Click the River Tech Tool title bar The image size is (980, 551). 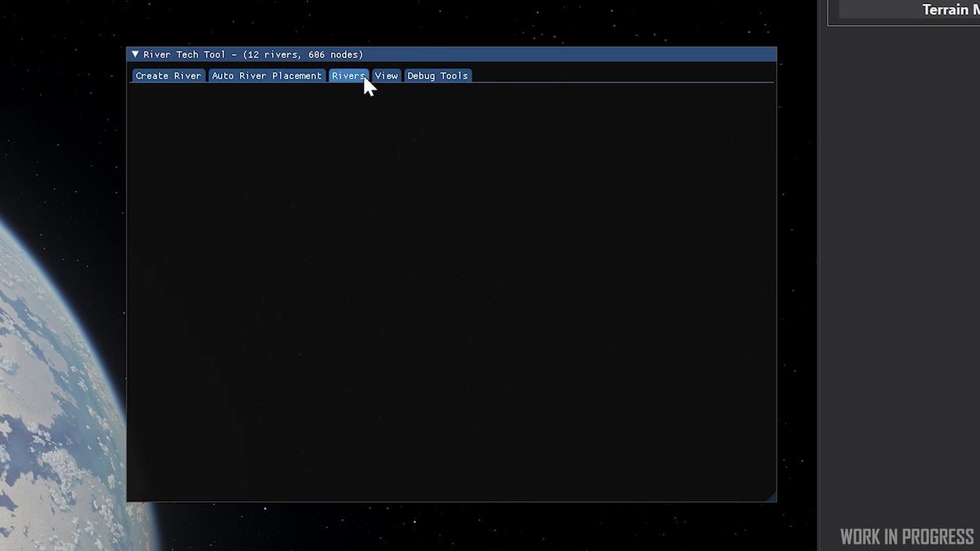click(x=452, y=55)
